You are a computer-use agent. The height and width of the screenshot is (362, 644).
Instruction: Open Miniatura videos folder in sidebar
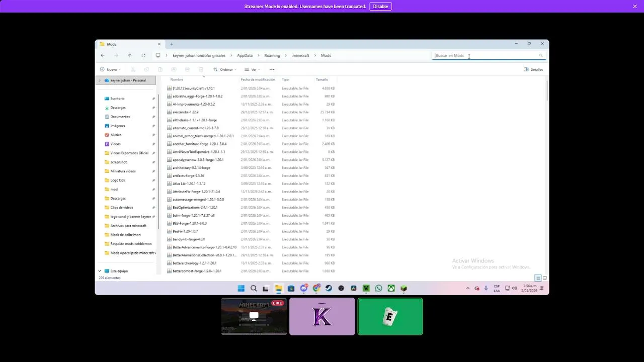(x=123, y=171)
